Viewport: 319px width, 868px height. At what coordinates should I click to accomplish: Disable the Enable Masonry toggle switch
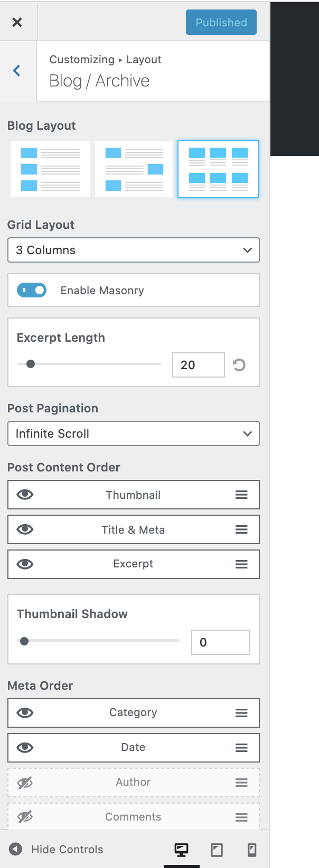point(32,290)
